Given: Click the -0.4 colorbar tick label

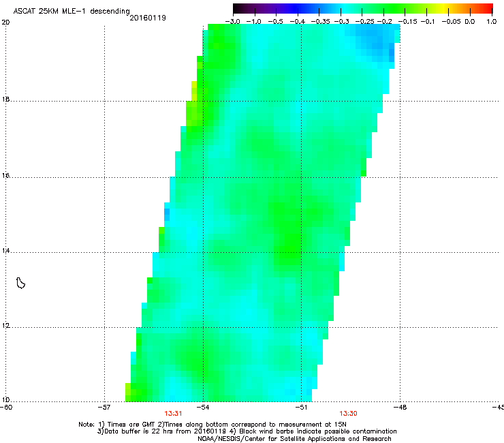Looking at the screenshot, I should pos(298,22).
